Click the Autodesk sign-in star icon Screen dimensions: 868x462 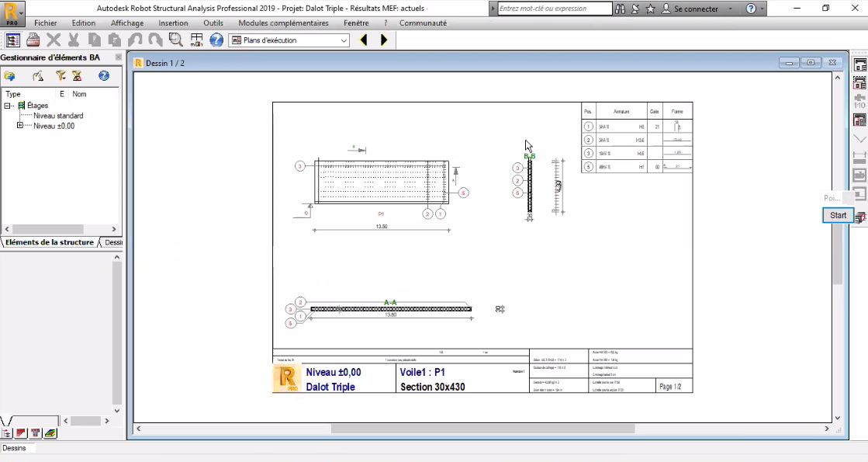[650, 9]
